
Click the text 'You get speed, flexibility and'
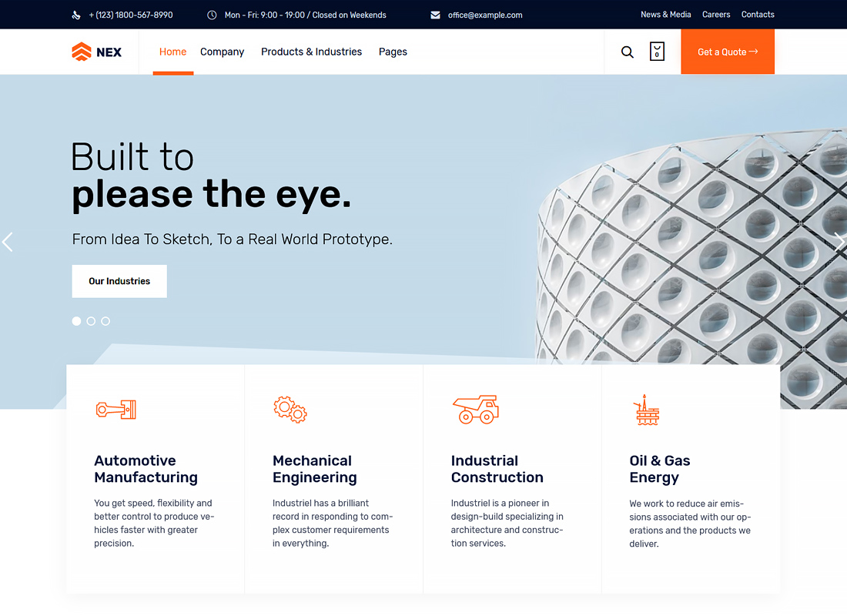(153, 503)
